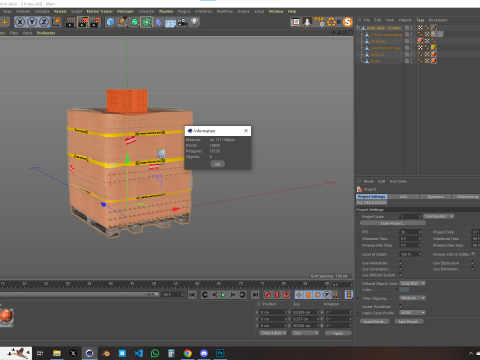This screenshot has height=360, width=480.
Task: Toggle the Y axis lock
Action: 32,22
